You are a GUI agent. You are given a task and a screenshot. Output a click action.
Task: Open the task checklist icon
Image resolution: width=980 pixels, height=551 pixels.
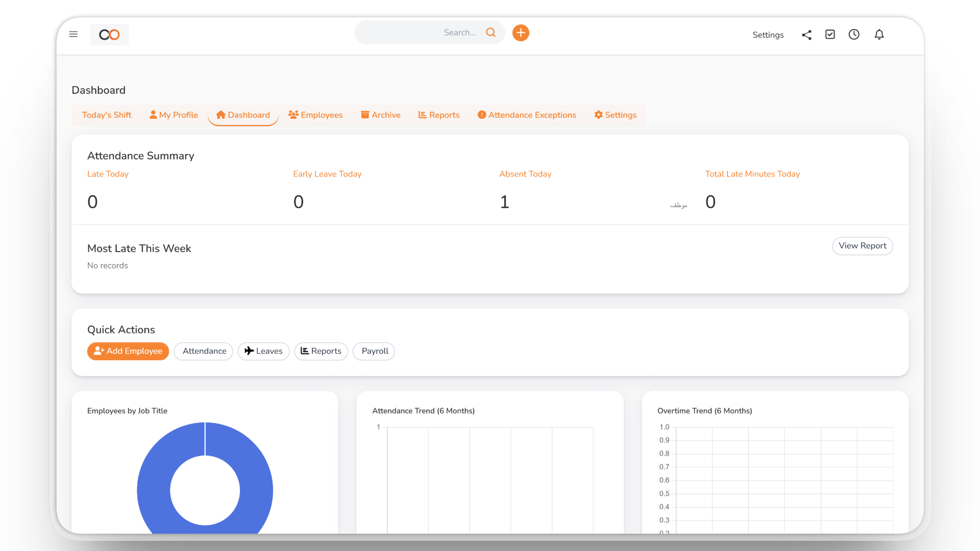(830, 34)
